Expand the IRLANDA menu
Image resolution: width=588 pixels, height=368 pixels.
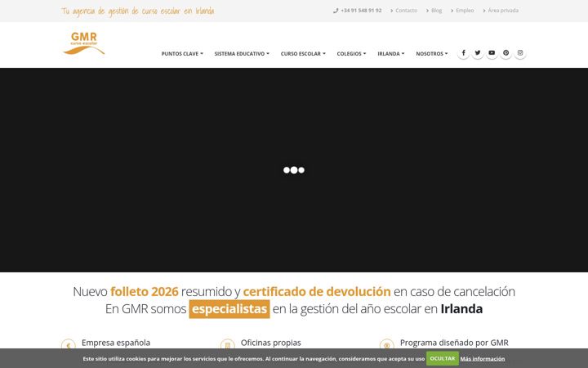[391, 54]
